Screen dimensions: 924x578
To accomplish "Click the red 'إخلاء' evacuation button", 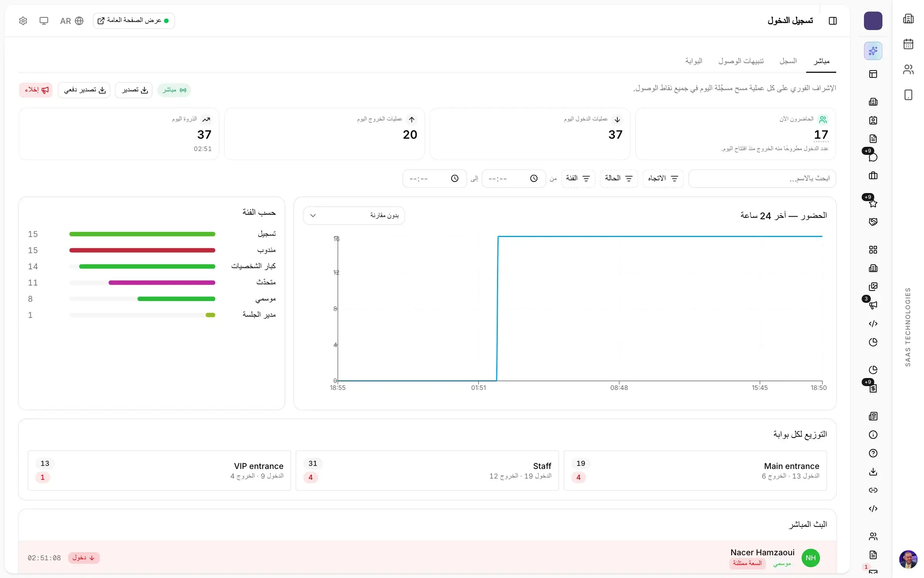I will point(36,90).
